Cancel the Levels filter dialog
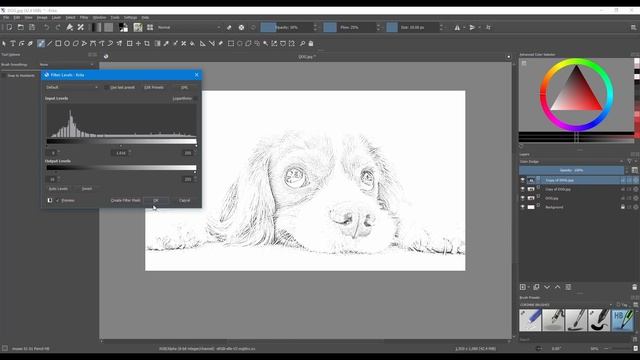The width and height of the screenshot is (640, 360). (x=184, y=200)
